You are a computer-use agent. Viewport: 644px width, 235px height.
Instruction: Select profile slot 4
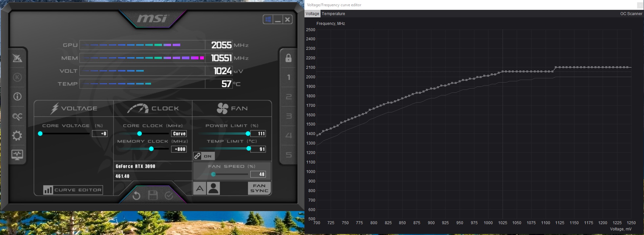(x=288, y=135)
